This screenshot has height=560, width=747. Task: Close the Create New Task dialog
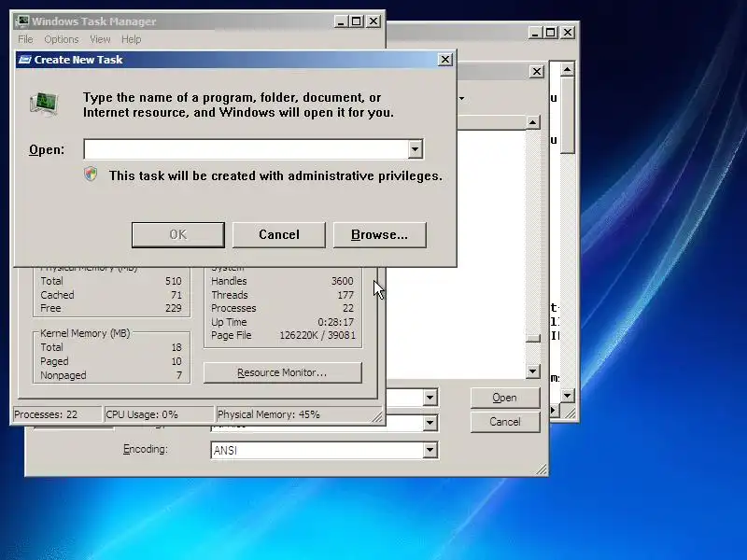click(x=445, y=60)
